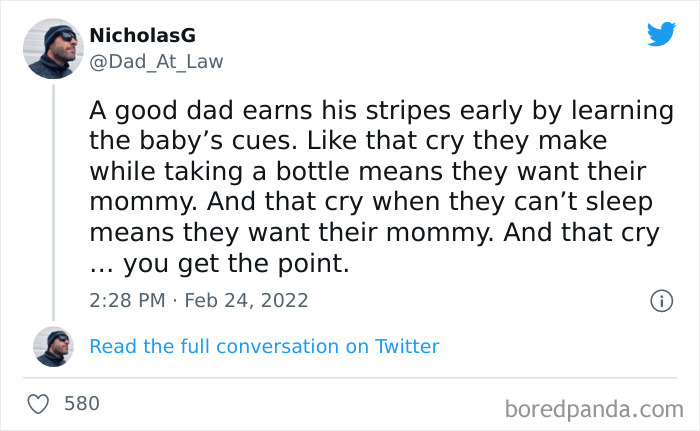Click the boredpanda.com watermark
This screenshot has width=700, height=431.
pyautogui.click(x=594, y=408)
